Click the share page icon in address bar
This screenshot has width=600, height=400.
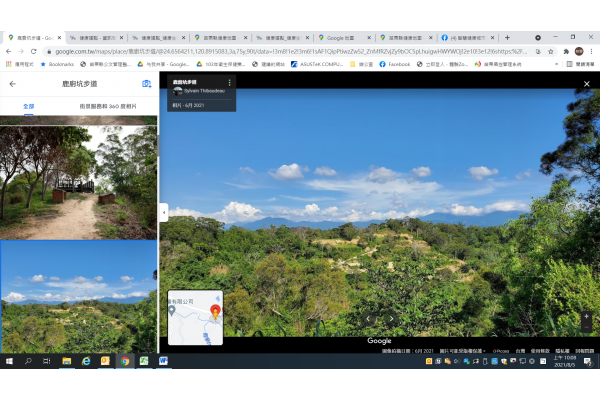tap(538, 51)
